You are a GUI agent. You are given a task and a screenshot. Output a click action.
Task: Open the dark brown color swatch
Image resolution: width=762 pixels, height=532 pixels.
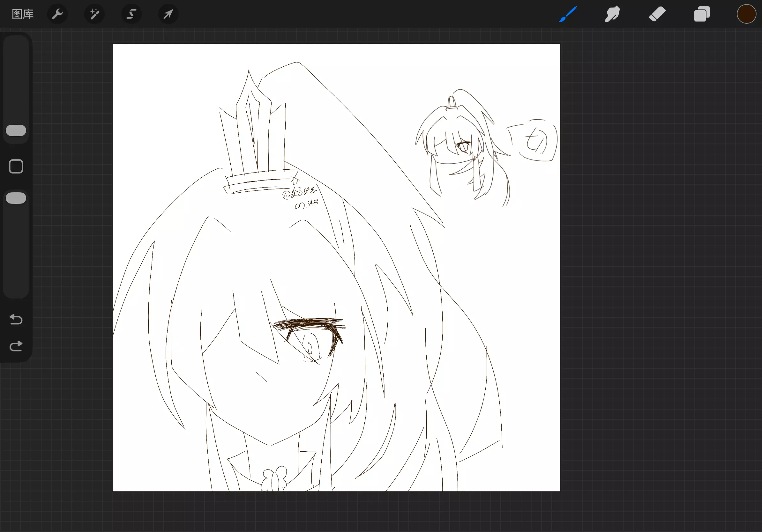pyautogui.click(x=746, y=14)
